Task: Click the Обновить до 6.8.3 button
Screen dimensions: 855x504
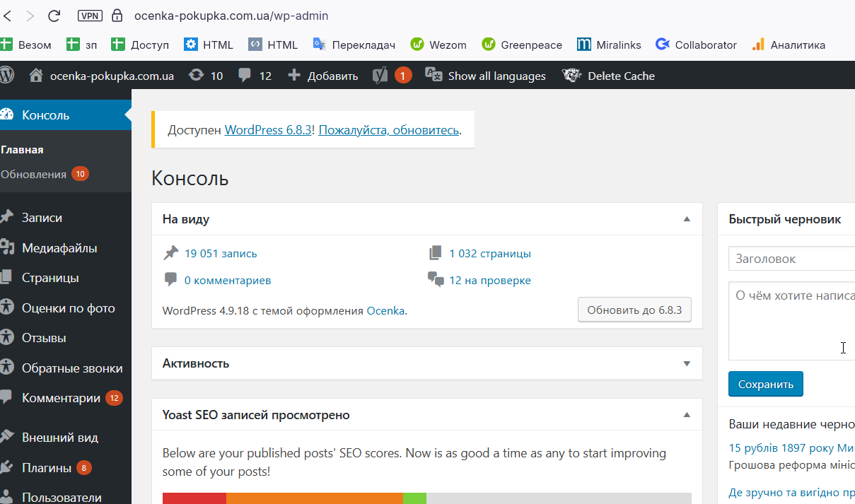Action: 634,310
